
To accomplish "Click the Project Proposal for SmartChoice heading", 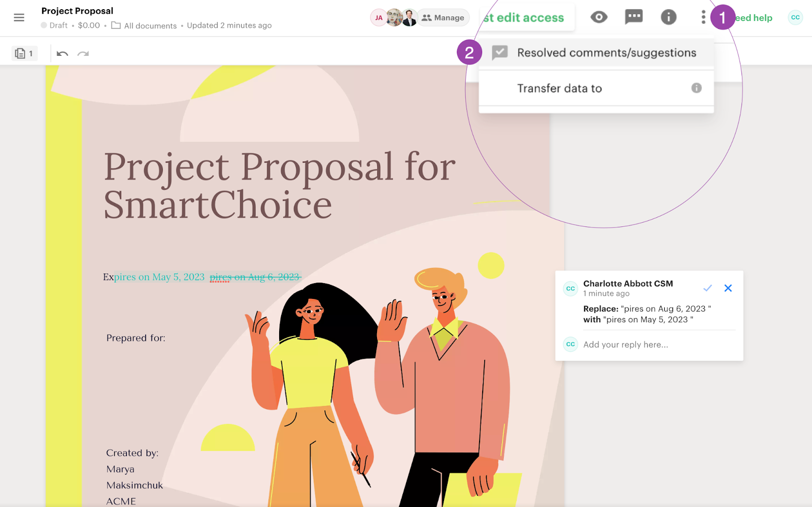I will click(x=280, y=186).
